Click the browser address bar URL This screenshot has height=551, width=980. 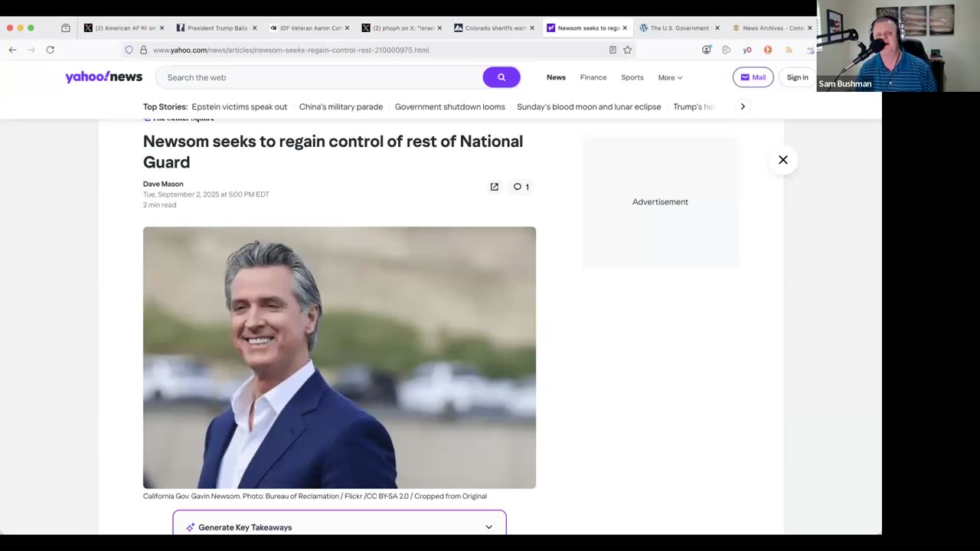click(291, 50)
